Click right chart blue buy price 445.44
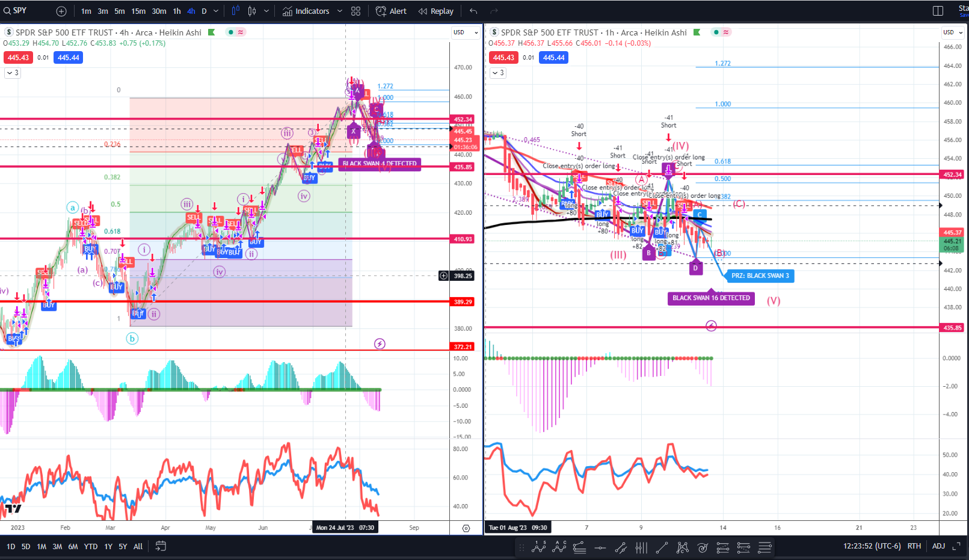The width and height of the screenshot is (969, 560). pos(554,58)
